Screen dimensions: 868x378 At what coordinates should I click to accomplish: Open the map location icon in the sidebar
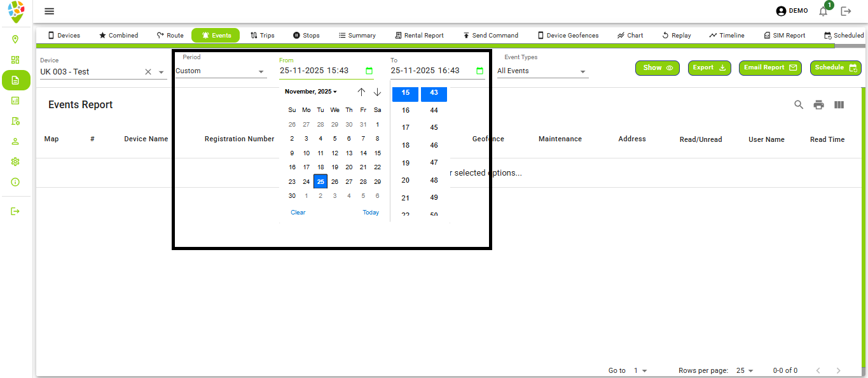click(15, 39)
